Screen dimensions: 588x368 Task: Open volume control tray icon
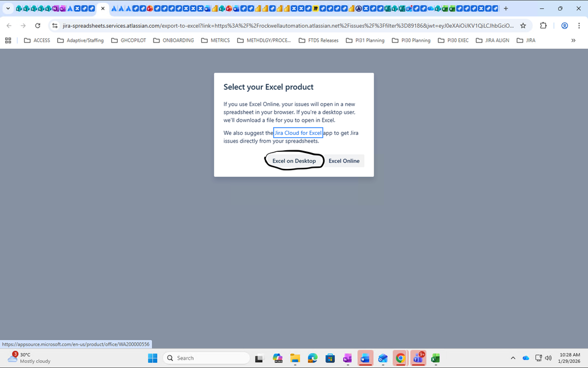(548, 358)
